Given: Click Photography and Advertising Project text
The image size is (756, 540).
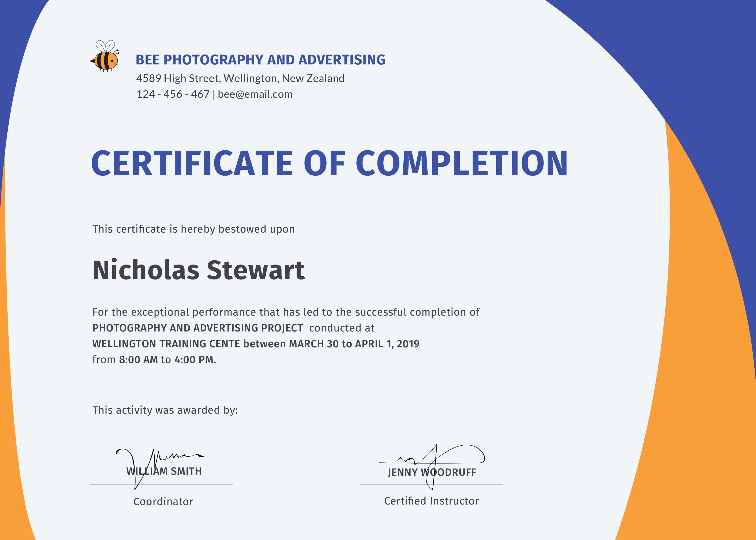Looking at the screenshot, I should coord(198,328).
